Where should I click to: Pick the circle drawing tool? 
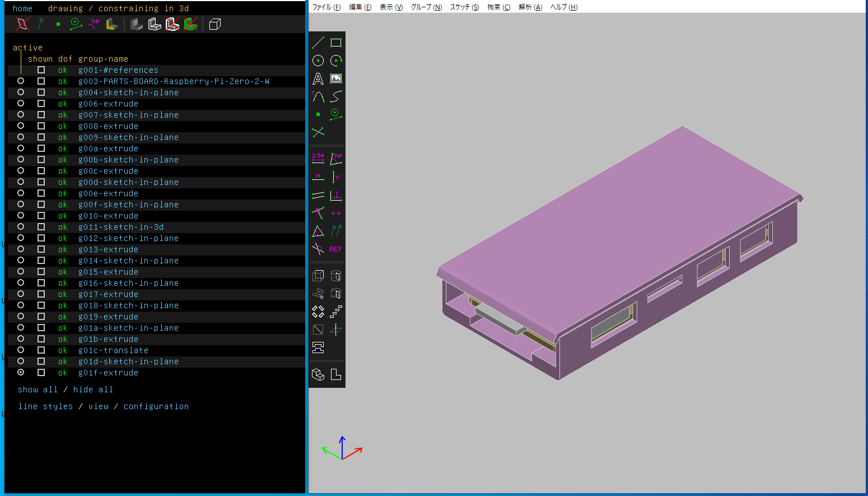pyautogui.click(x=318, y=61)
